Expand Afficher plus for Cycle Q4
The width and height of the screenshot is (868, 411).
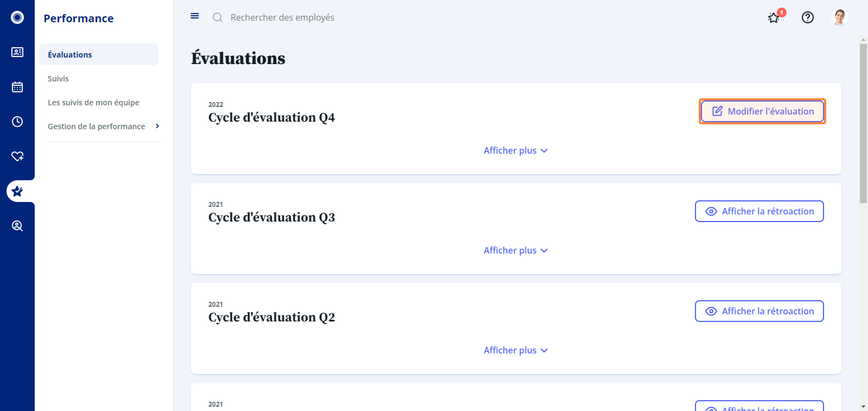click(x=516, y=150)
